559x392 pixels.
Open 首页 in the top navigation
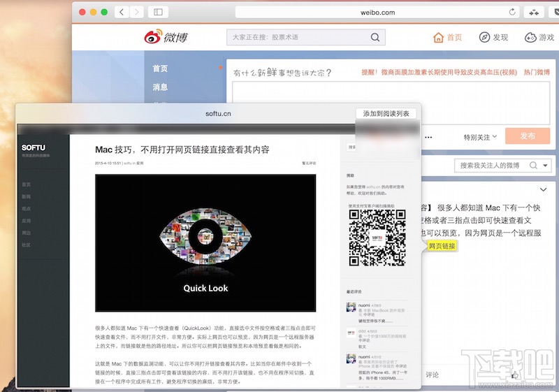pos(447,37)
